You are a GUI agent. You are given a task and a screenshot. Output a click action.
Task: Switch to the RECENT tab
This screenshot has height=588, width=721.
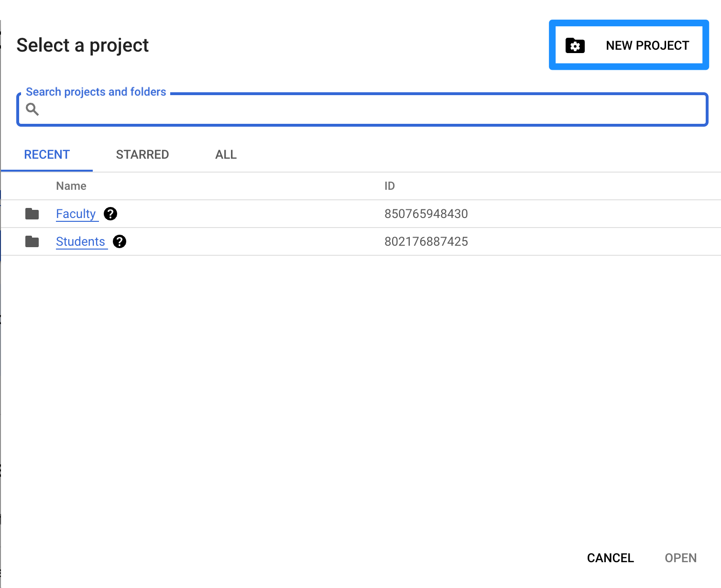[x=47, y=154]
